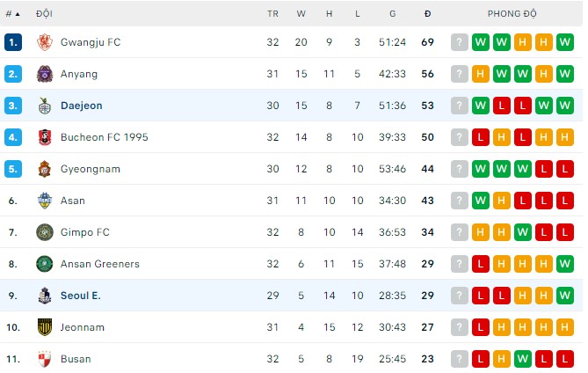Click the Daejeon club badge
This screenshot has height=373, width=588.
44,106
